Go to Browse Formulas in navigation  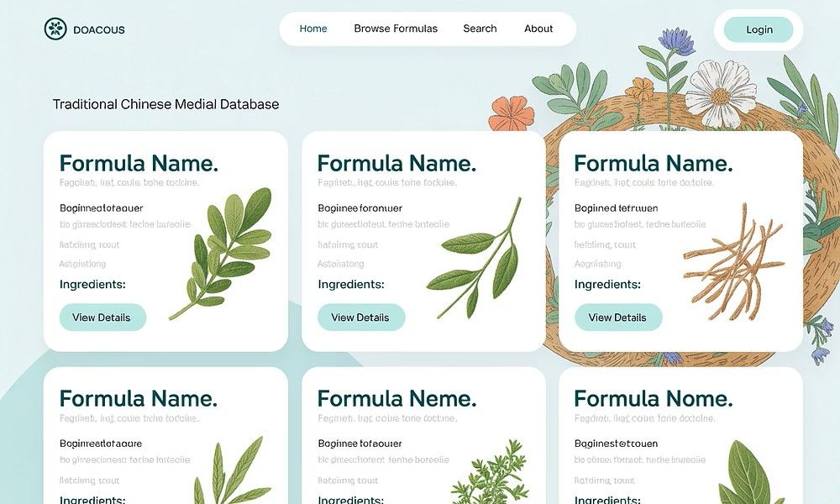(x=396, y=29)
